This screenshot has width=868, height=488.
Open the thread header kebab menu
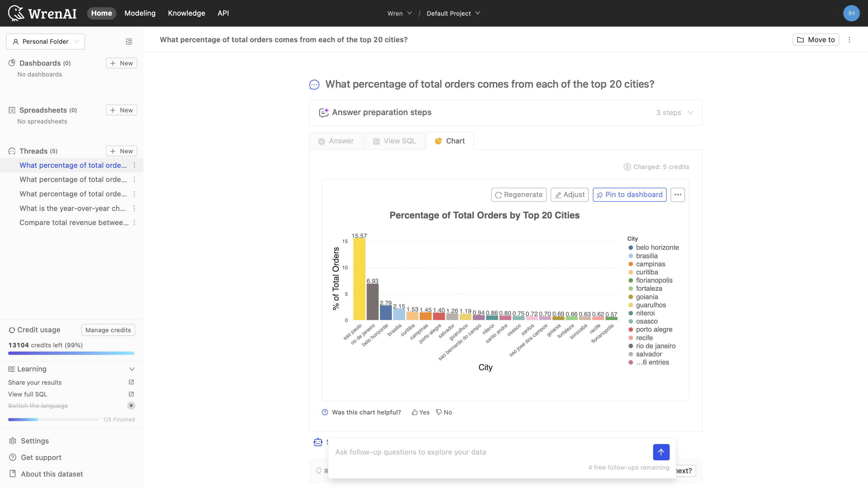click(x=849, y=40)
